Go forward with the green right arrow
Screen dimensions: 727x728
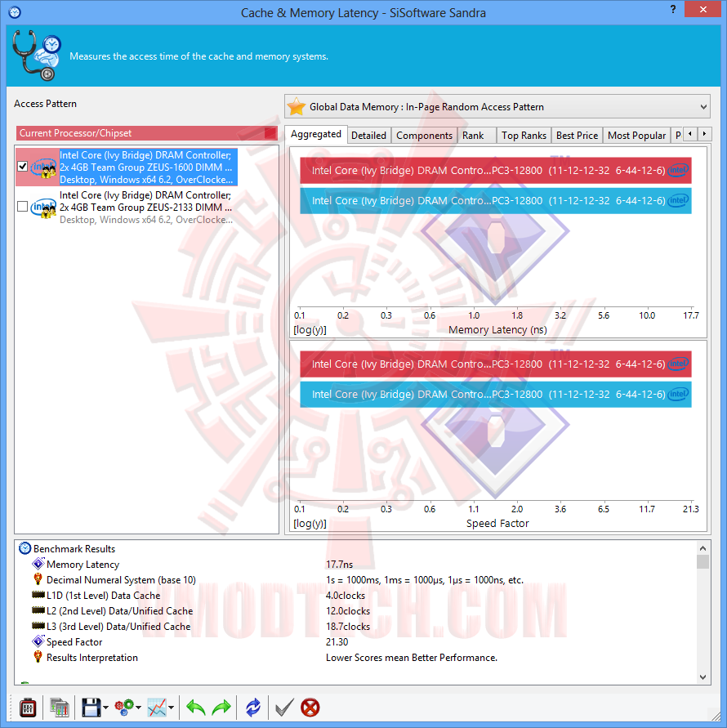(221, 708)
